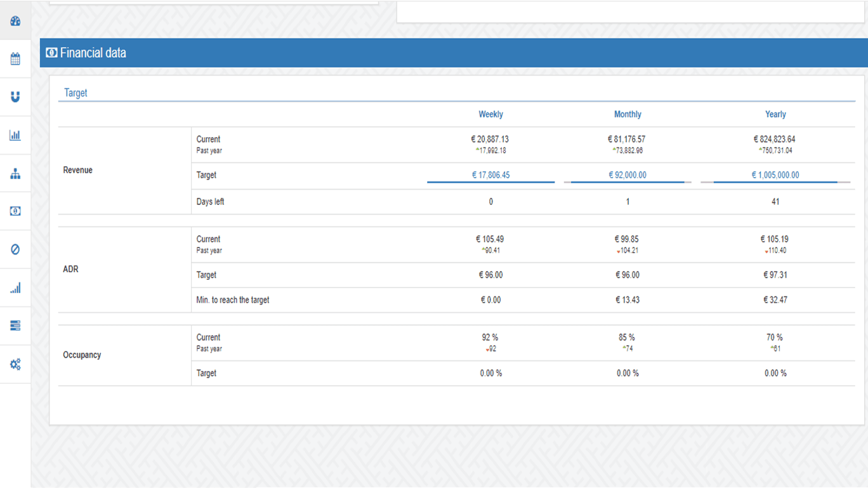Click the Monthly column header

[x=628, y=114]
